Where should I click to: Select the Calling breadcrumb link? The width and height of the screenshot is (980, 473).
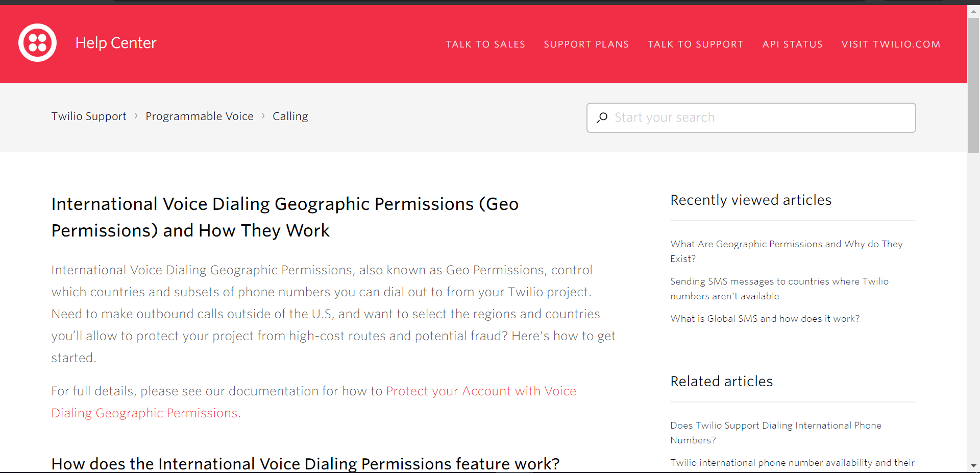tap(290, 116)
